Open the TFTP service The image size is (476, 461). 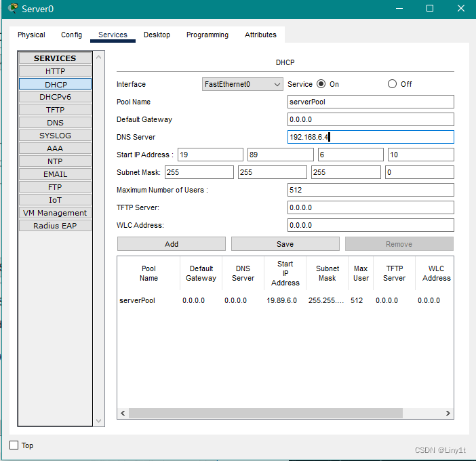pos(55,110)
